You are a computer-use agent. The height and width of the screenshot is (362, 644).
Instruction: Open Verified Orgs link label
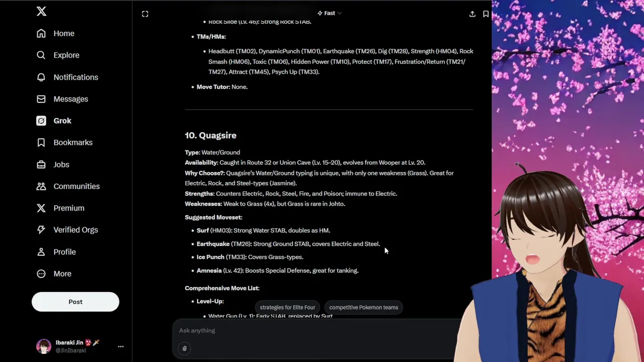tap(75, 230)
